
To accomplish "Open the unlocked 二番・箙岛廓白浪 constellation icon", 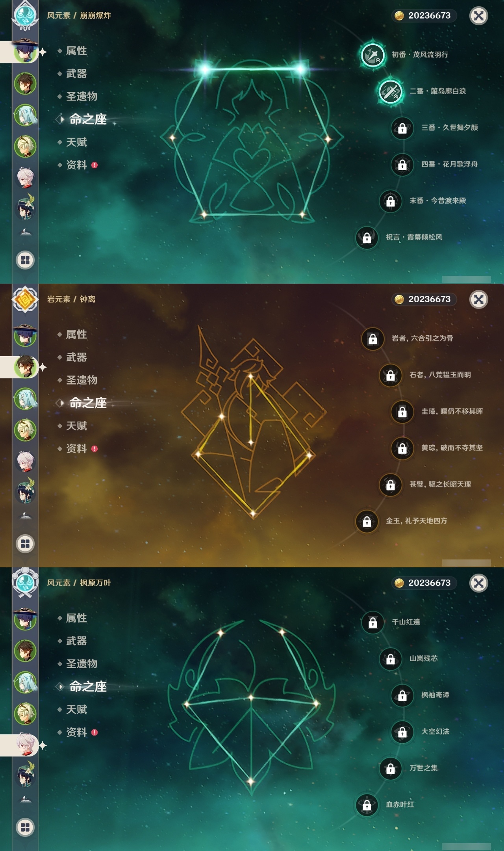I will point(391,91).
